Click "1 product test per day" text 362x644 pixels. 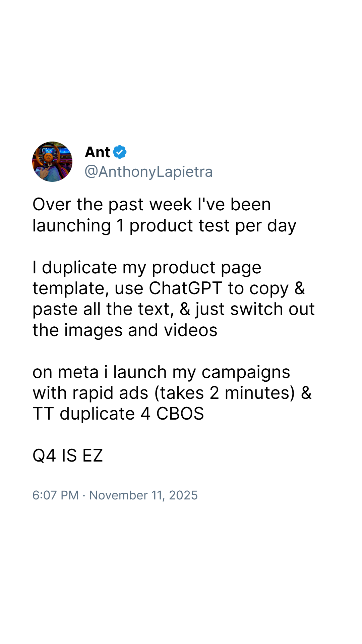(206, 226)
